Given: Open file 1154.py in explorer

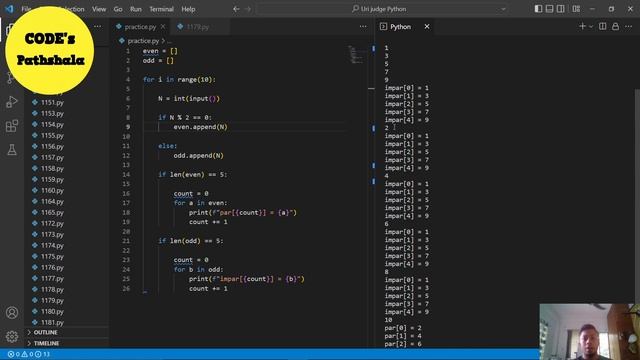Looking at the screenshot, I should 52,124.
